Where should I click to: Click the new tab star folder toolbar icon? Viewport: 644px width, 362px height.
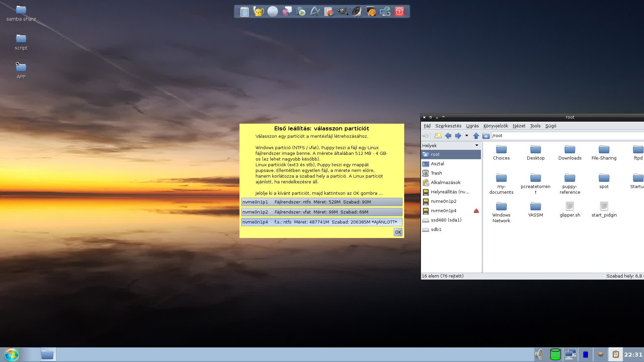pyautogui.click(x=438, y=136)
